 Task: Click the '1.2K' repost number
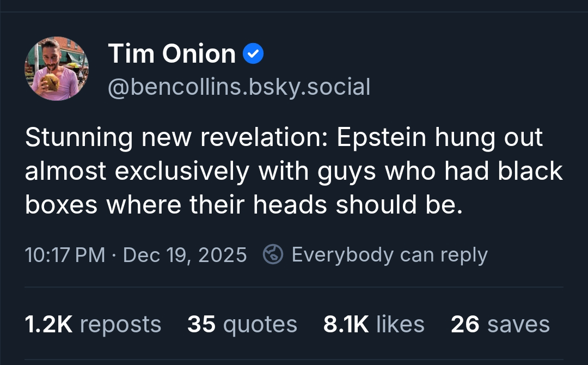[48, 324]
